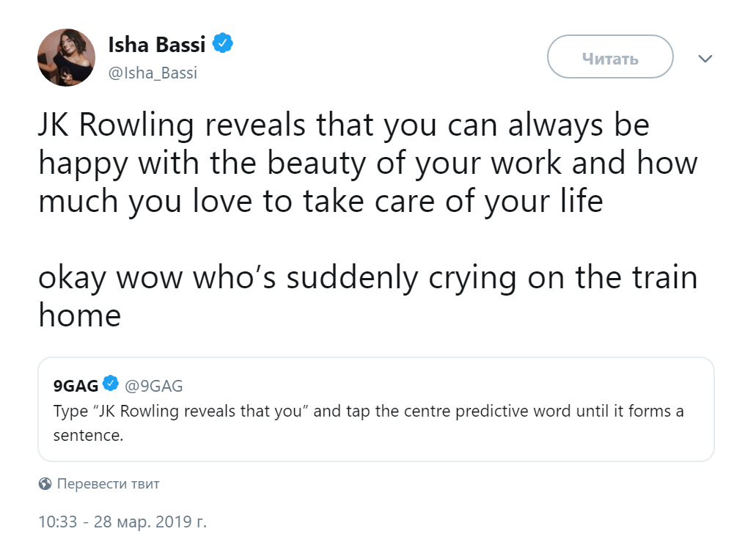Screen dimensions: 756x545
Task: Open the @Isha_Bassi handle link
Action: (153, 73)
